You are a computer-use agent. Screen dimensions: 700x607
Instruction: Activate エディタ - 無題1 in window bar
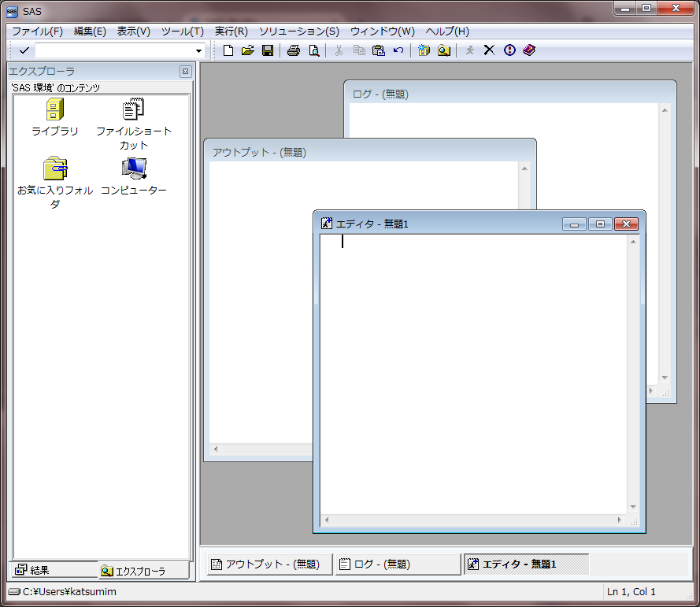(526, 564)
